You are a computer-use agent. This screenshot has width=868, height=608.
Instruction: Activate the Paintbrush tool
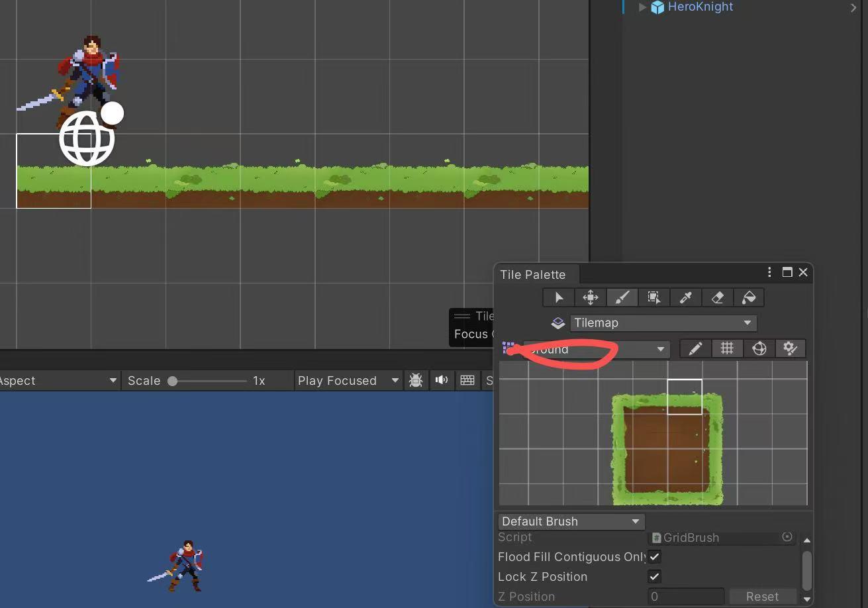[622, 297]
